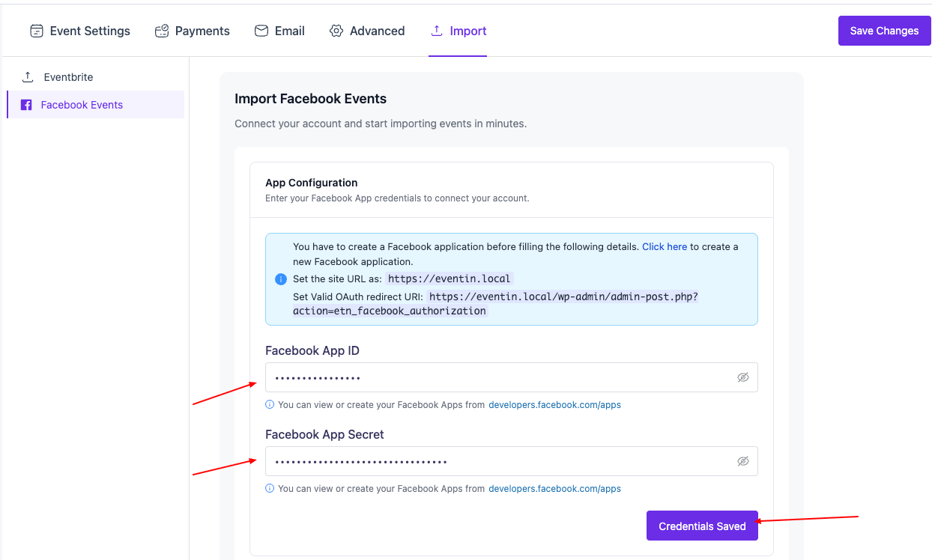The width and height of the screenshot is (932, 560).
Task: Open the Event Settings tab
Action: point(89,31)
